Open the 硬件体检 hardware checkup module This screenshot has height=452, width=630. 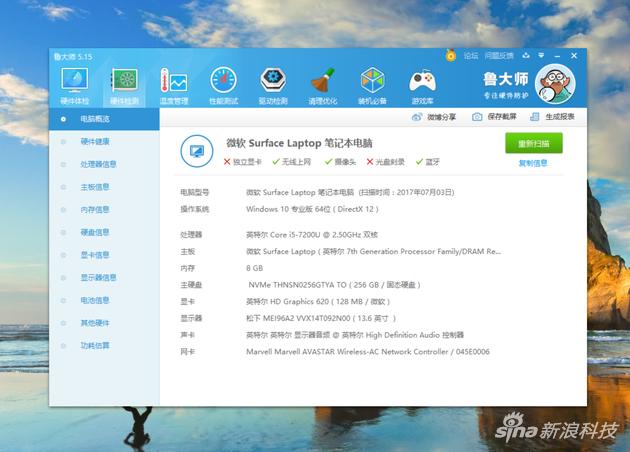75,86
